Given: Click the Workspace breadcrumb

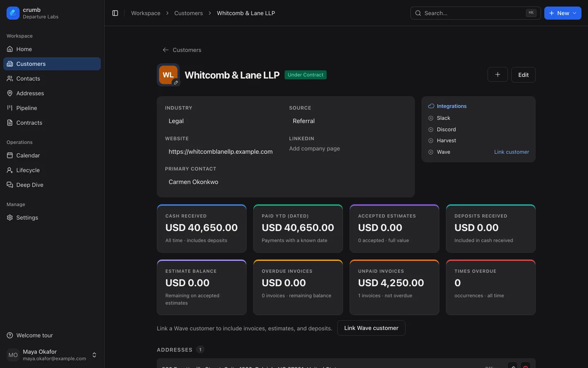Looking at the screenshot, I should [x=146, y=13].
